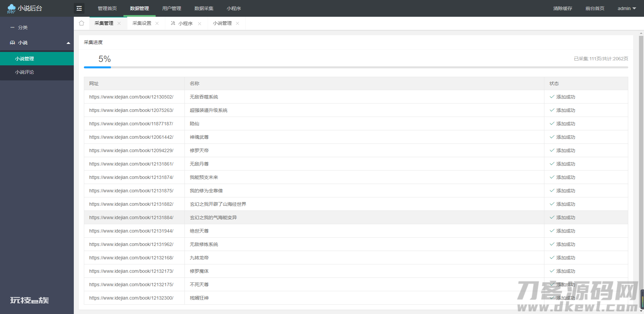Click the book icon beside 小说 in sidebar
This screenshot has width=644, height=314.
pyautogui.click(x=12, y=43)
